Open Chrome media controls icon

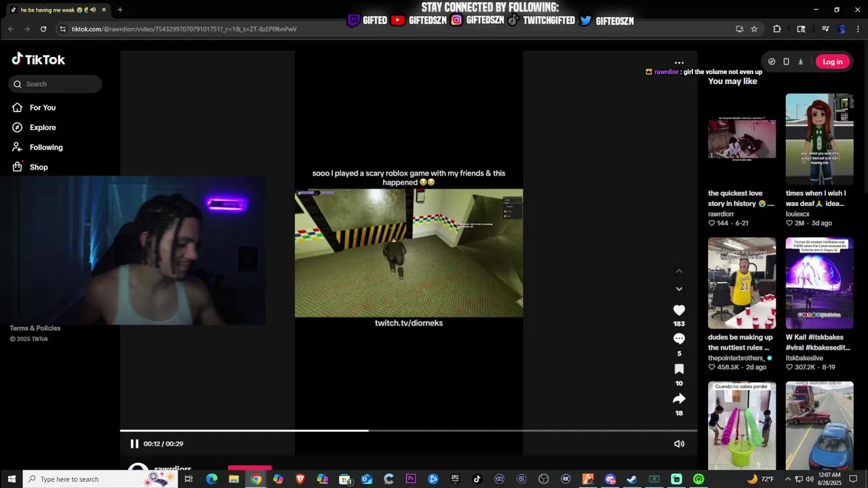pos(825,29)
